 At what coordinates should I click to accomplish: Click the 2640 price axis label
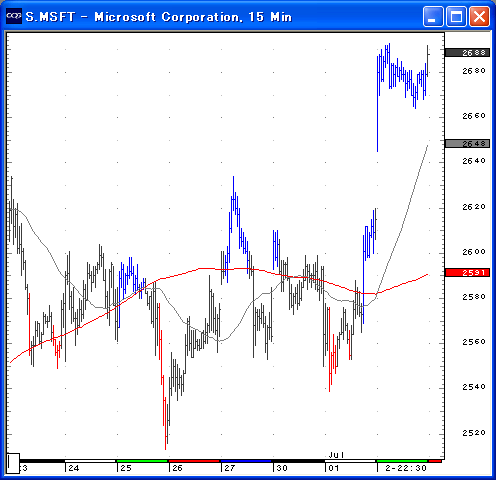(x=474, y=161)
